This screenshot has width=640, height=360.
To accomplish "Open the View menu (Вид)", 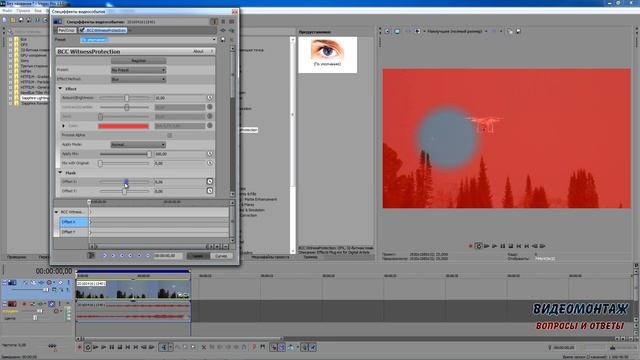I will coord(38,11).
